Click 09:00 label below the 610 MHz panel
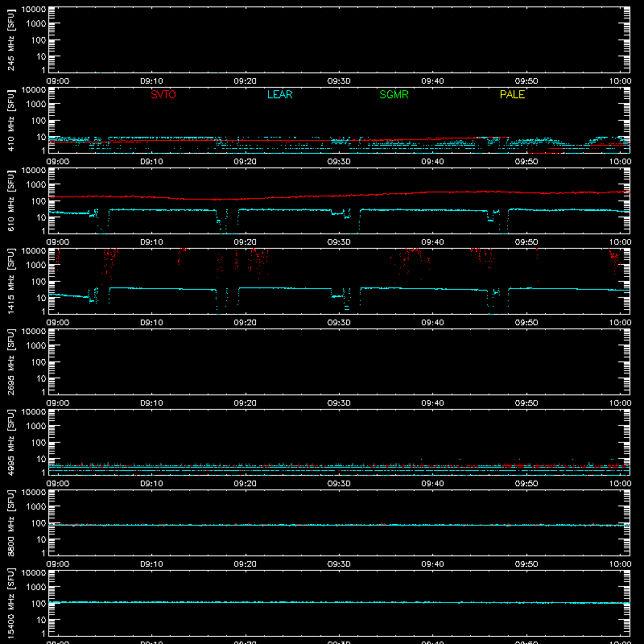 click(57, 242)
